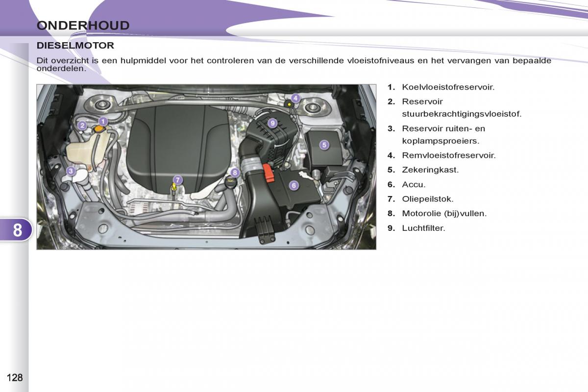Image resolution: width=588 pixels, height=392 pixels.
Task: Click marker 8 on oil filler cap
Action: 235,172
